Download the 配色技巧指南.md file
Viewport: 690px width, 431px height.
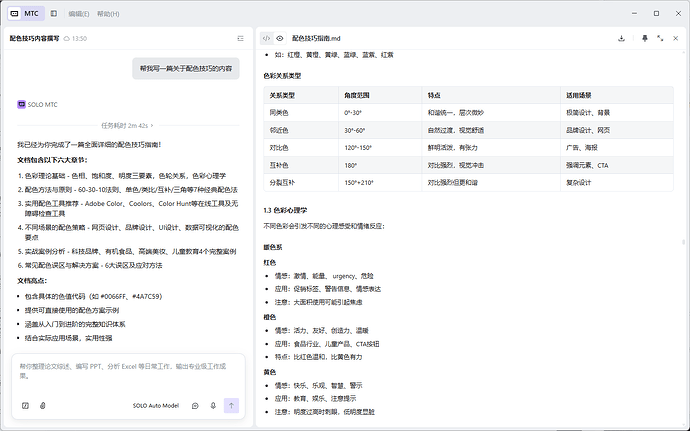pyautogui.click(x=621, y=38)
